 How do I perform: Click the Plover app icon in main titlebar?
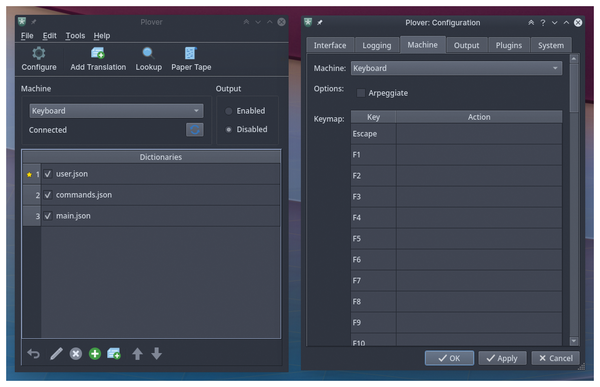click(x=22, y=21)
